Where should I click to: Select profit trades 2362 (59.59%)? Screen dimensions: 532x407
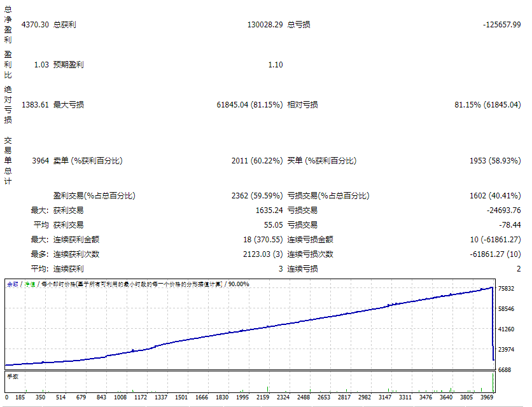(x=257, y=196)
